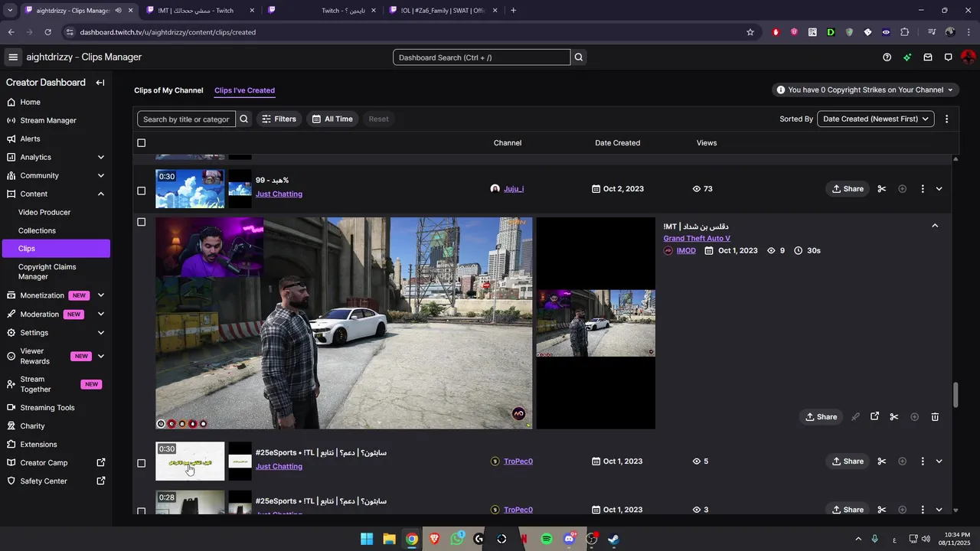Open the Juju_i channel link
This screenshot has width=980, height=551.
(x=514, y=189)
